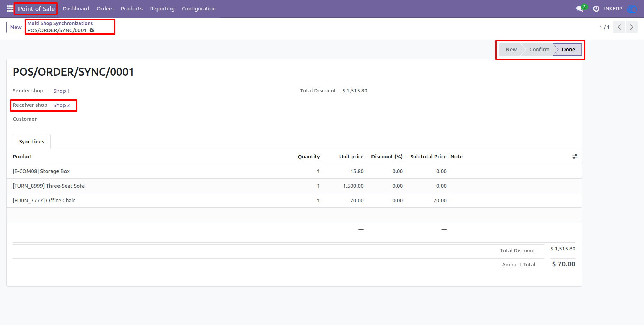Screen dimensions: 644x325
Task: Open the Configuration menu
Action: [199, 9]
